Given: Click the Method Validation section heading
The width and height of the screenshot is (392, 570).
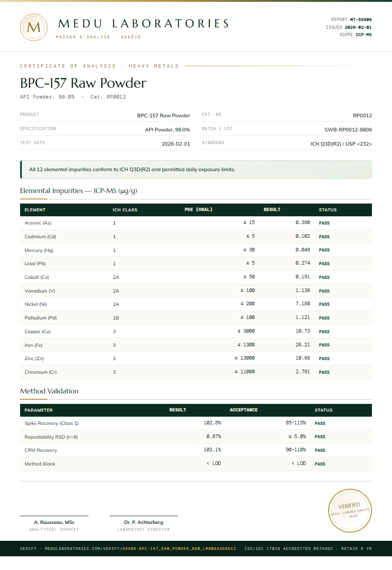Looking at the screenshot, I should click(x=49, y=391).
